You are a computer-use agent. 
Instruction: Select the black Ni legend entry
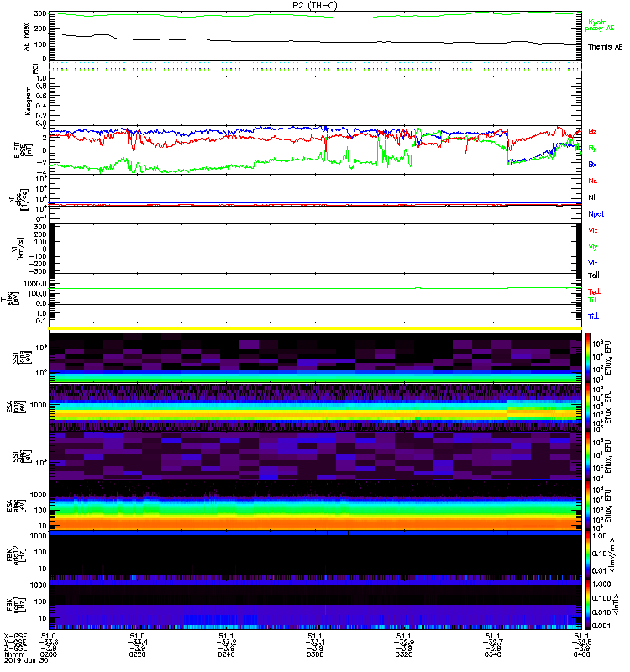coord(591,197)
